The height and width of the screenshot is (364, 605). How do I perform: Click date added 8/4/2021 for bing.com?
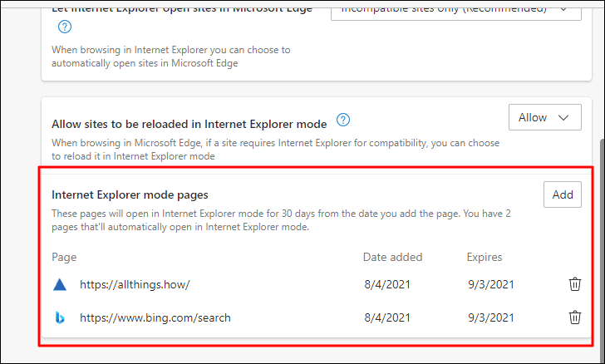click(x=387, y=317)
